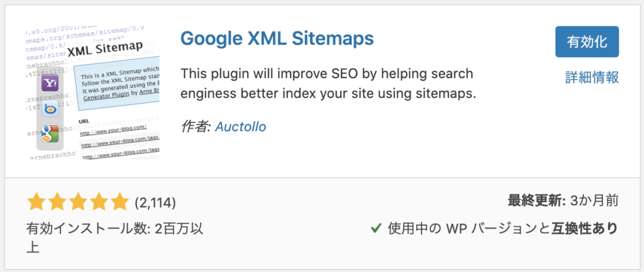Open the 詳細情報 details link

click(592, 77)
